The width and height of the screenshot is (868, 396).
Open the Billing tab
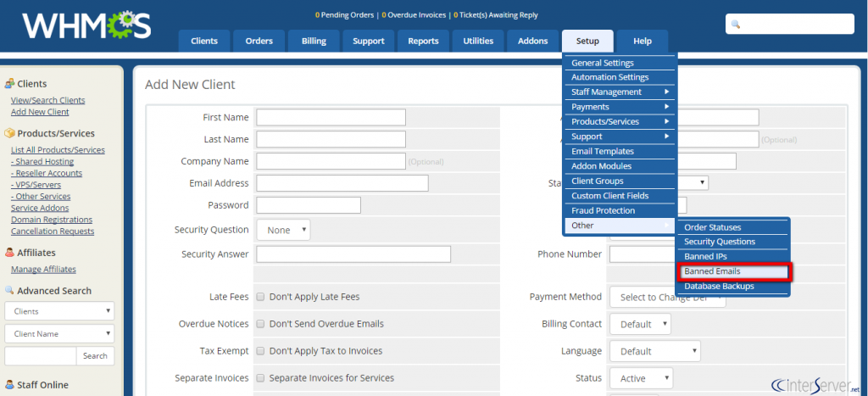pos(313,41)
